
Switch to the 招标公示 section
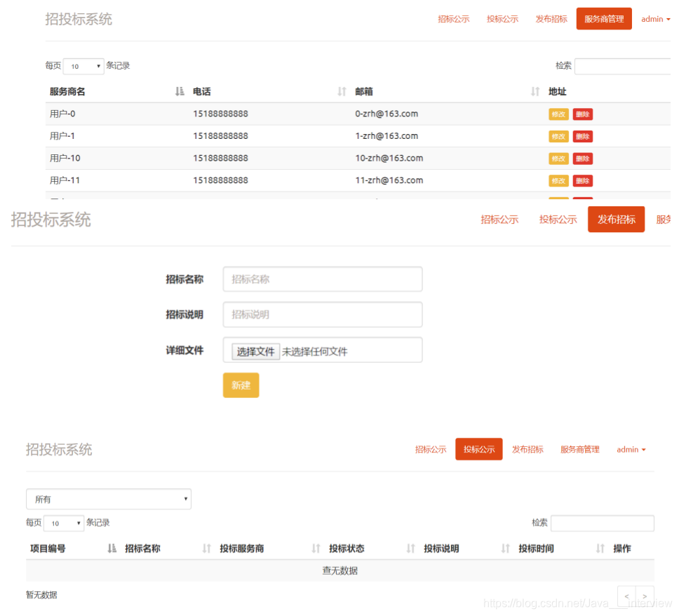click(454, 19)
